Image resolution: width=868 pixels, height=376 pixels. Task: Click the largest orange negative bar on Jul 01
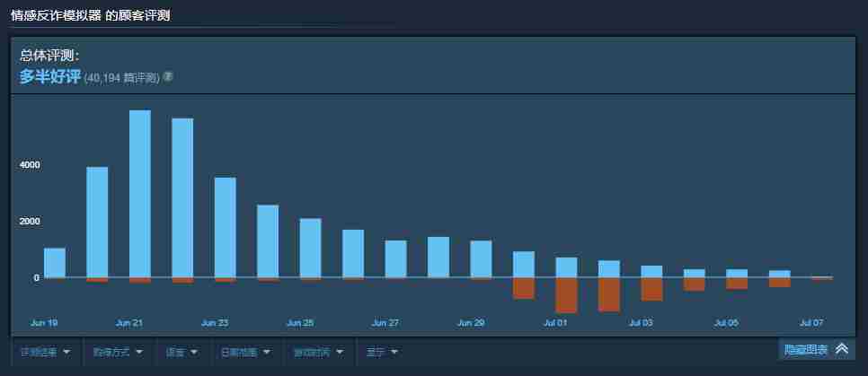coord(566,295)
